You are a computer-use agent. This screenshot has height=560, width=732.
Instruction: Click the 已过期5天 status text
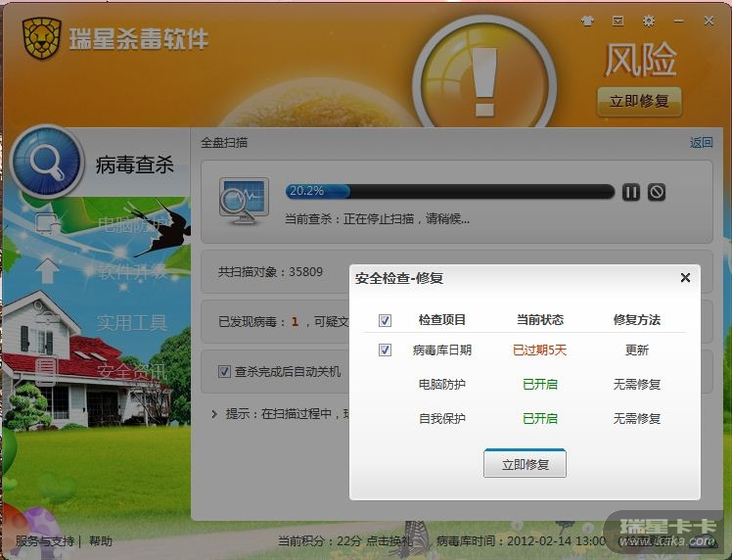point(539,350)
